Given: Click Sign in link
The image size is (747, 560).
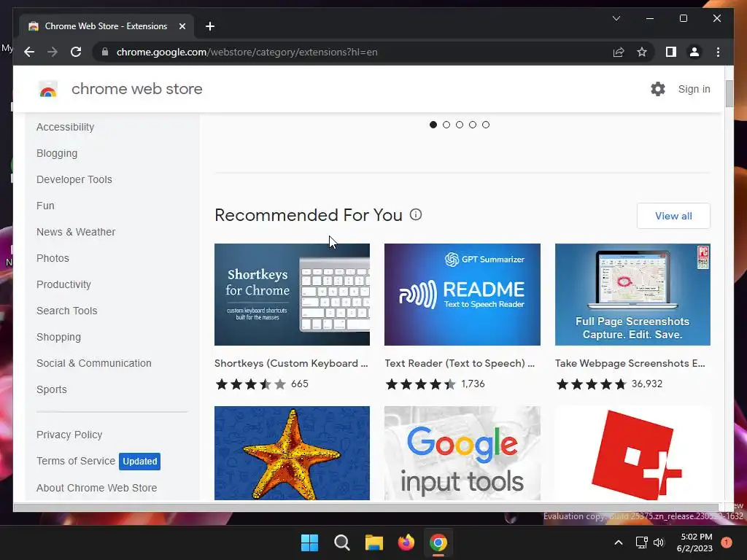Looking at the screenshot, I should coord(694,89).
